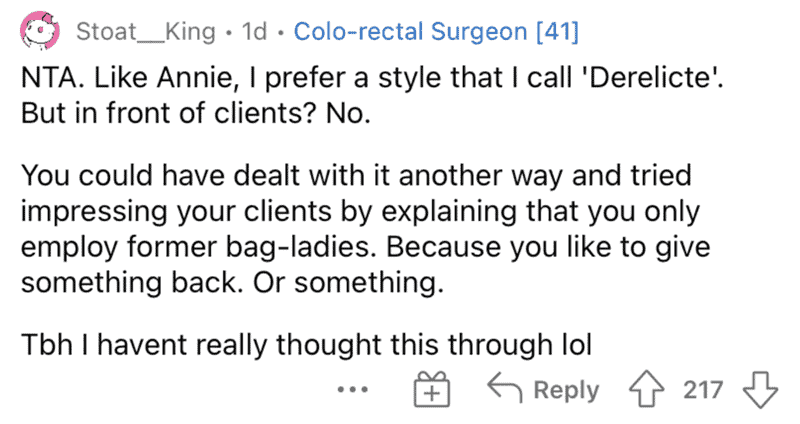Click the 'employ former bag-ladies' sentence
Image resolution: width=800 pixels, height=424 pixels.
(199, 247)
